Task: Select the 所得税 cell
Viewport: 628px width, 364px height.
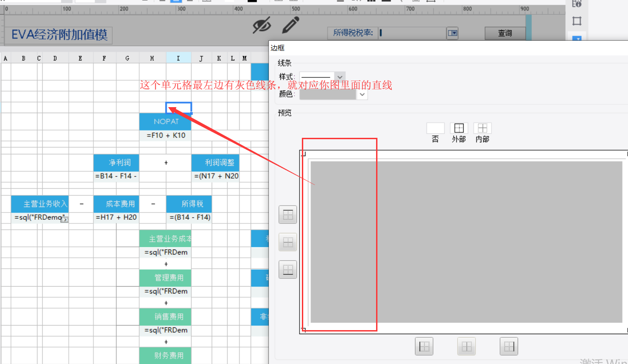Action: click(189, 204)
